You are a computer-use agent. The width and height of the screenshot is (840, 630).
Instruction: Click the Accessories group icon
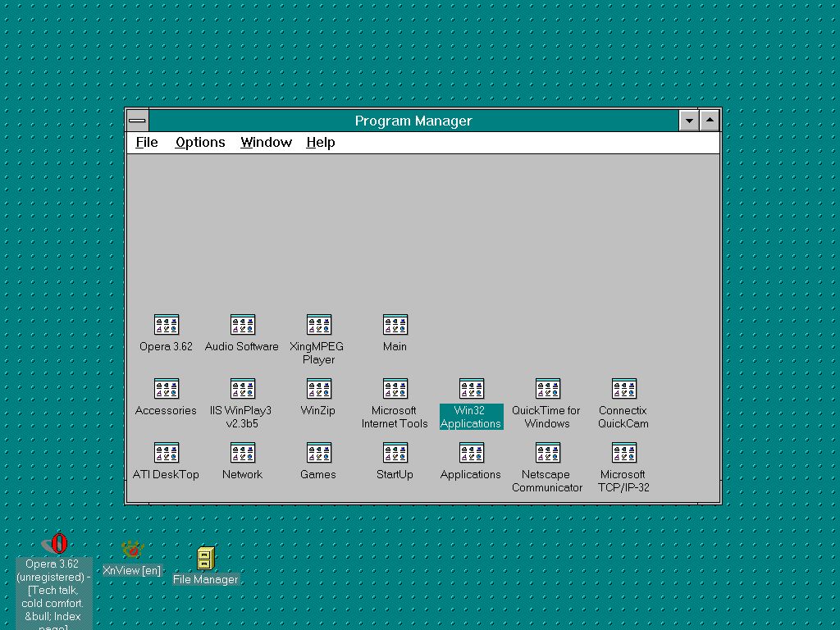coord(166,389)
